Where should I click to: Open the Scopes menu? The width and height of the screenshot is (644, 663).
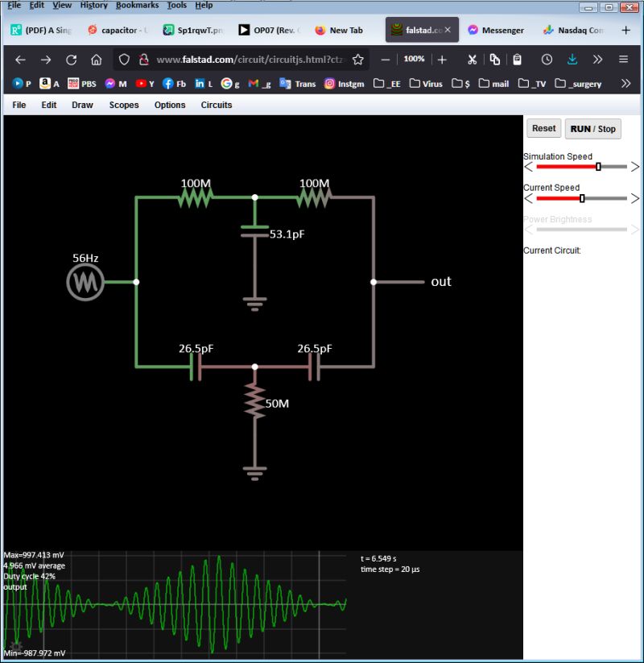[x=124, y=105]
